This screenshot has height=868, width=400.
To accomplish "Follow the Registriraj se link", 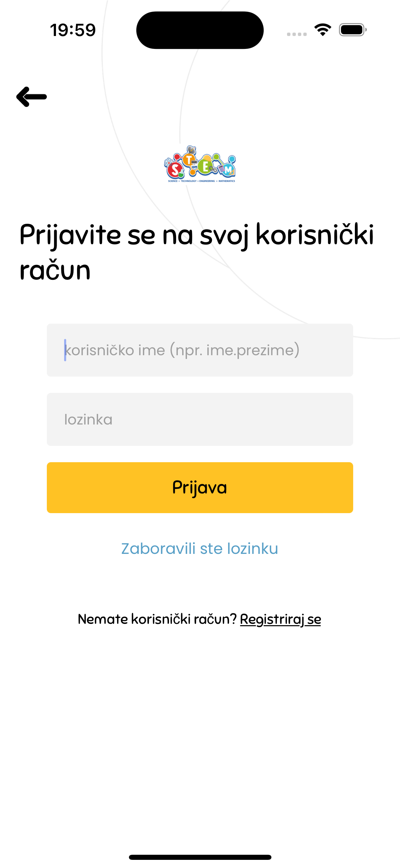I will pos(280,619).
